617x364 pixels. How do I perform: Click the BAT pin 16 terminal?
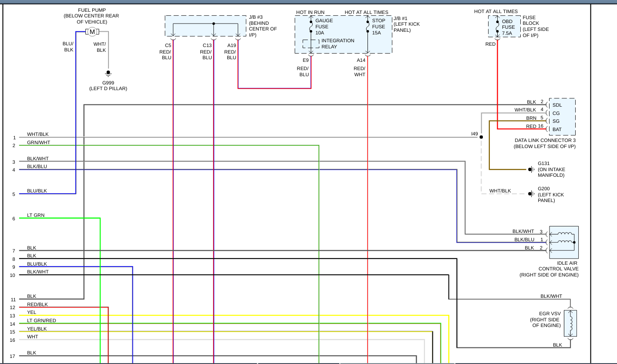coord(548,129)
